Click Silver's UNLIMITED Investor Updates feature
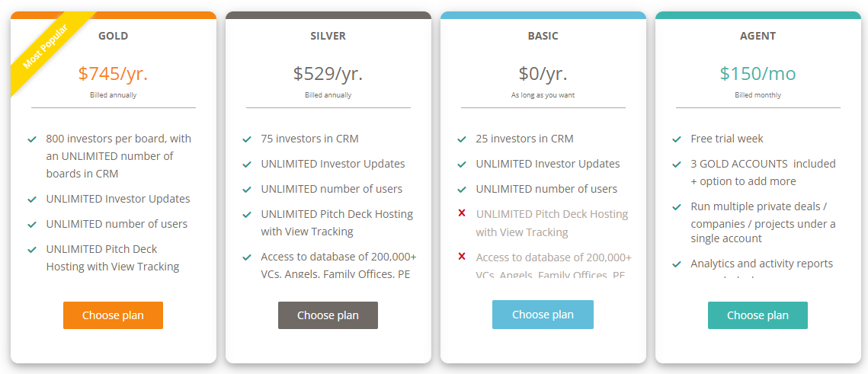The image size is (868, 374). click(333, 165)
